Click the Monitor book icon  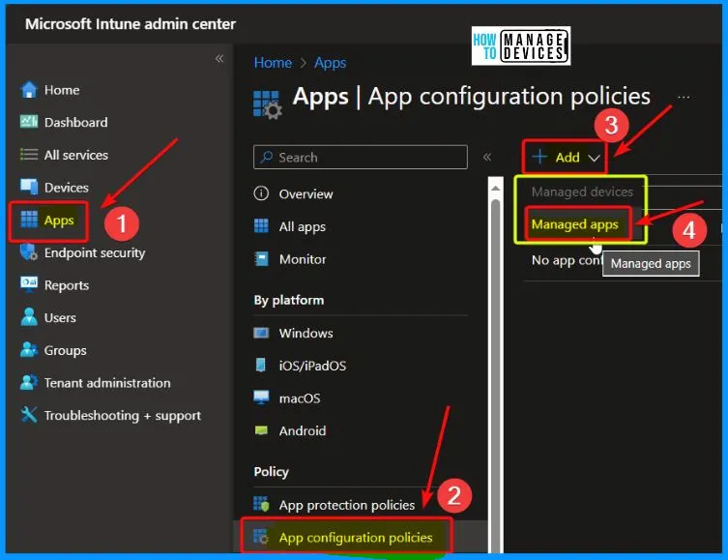[261, 258]
